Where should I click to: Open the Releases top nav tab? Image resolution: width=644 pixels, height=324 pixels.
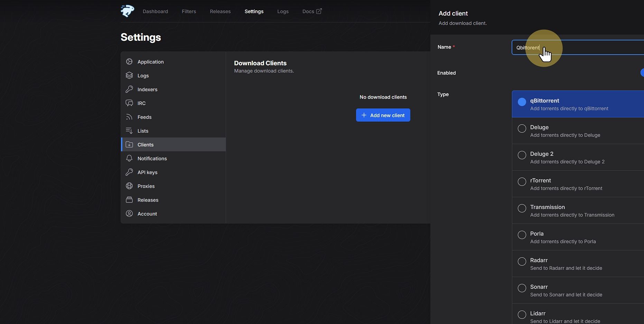click(x=220, y=11)
